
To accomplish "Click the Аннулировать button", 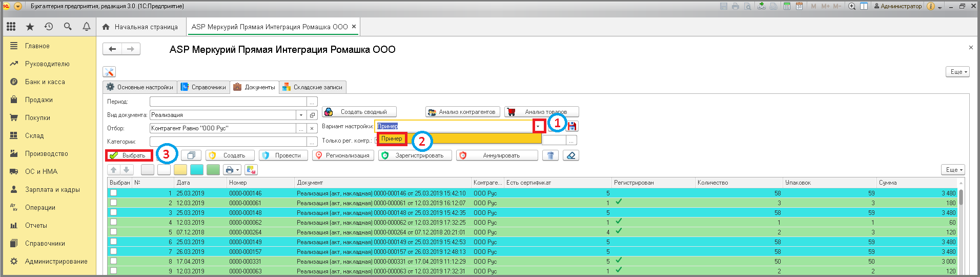I will click(x=497, y=155).
